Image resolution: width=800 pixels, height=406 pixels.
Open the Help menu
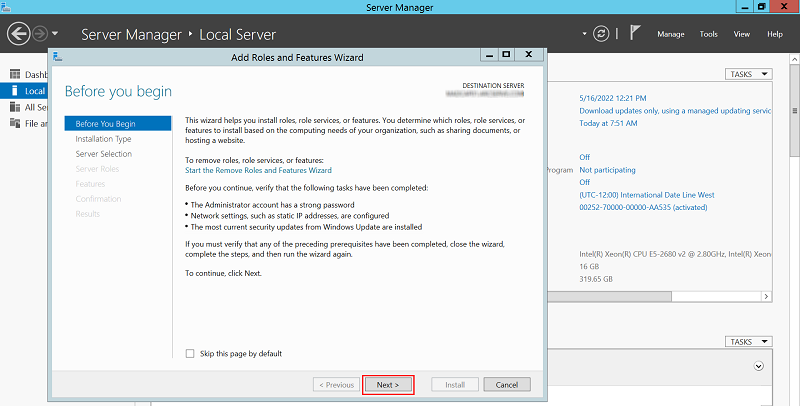click(774, 34)
